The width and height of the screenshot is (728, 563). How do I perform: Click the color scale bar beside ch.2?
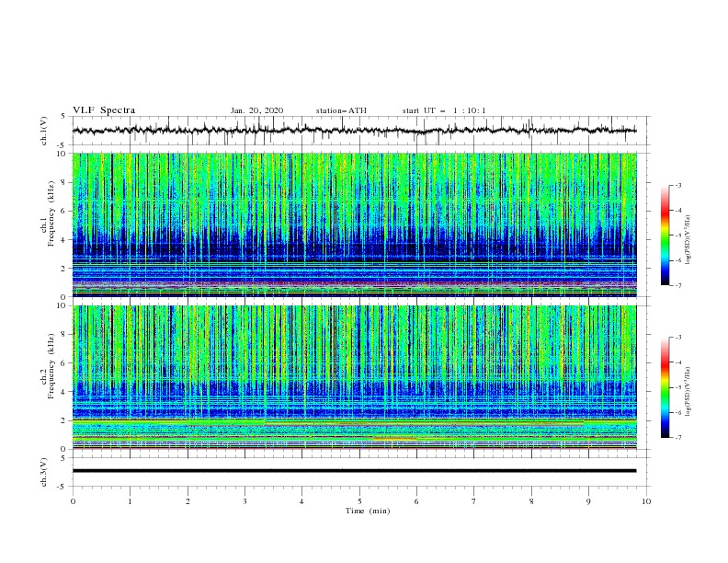pyautogui.click(x=665, y=387)
